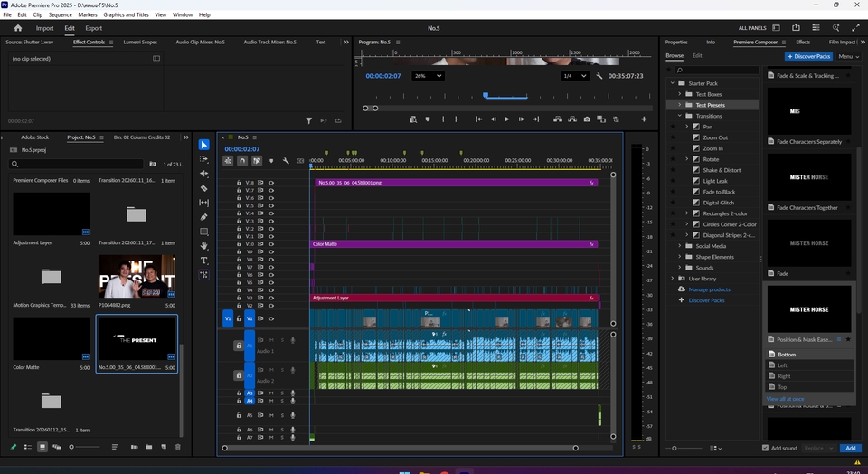Uncheck the Add sound checkbox
The width and height of the screenshot is (868, 474).
click(765, 448)
